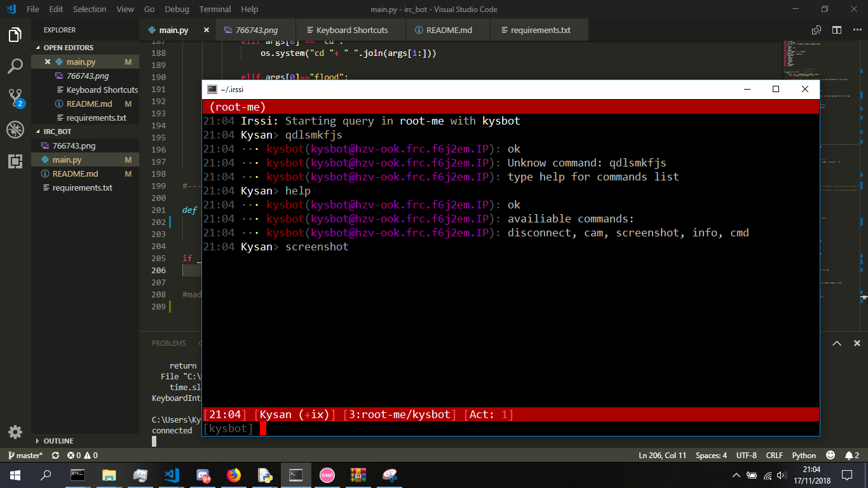Split the editor with the split icon

pos(837,30)
